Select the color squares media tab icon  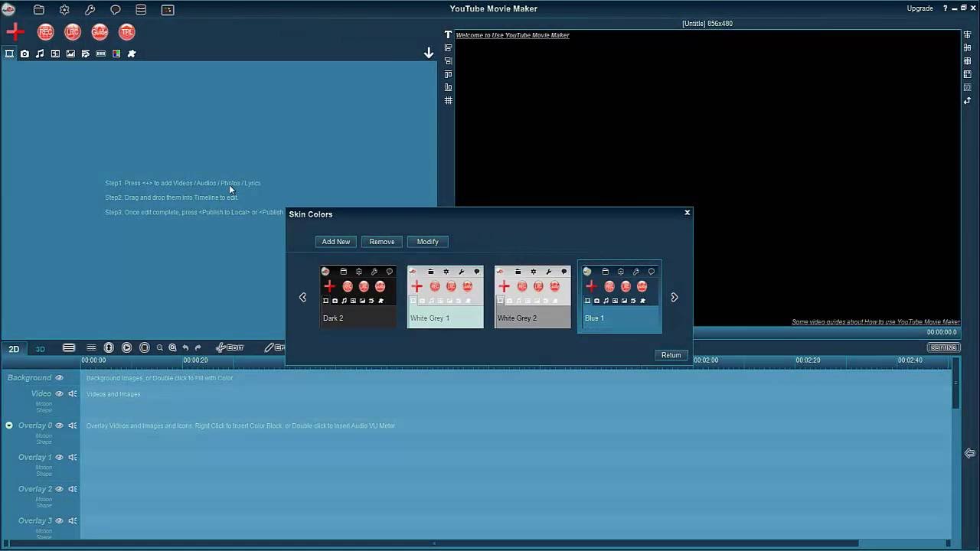116,54
